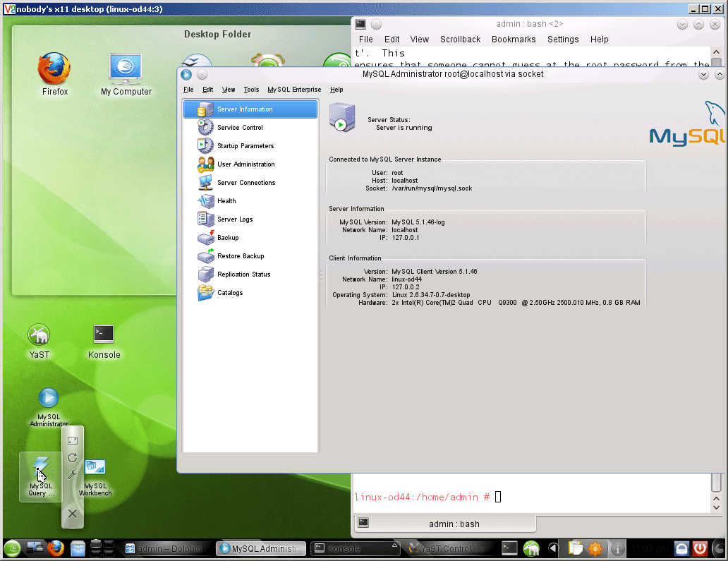Open Replication Status section icon
The width and height of the screenshot is (728, 561).
tap(206, 274)
